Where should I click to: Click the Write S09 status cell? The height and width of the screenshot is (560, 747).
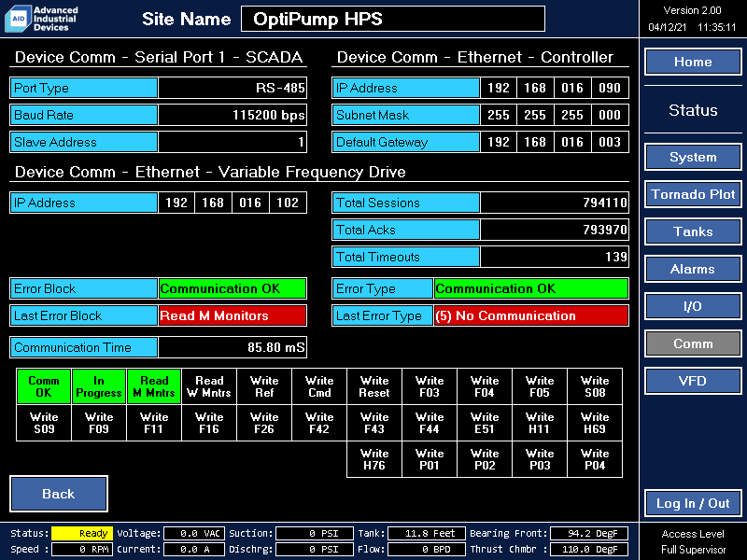pos(44,423)
